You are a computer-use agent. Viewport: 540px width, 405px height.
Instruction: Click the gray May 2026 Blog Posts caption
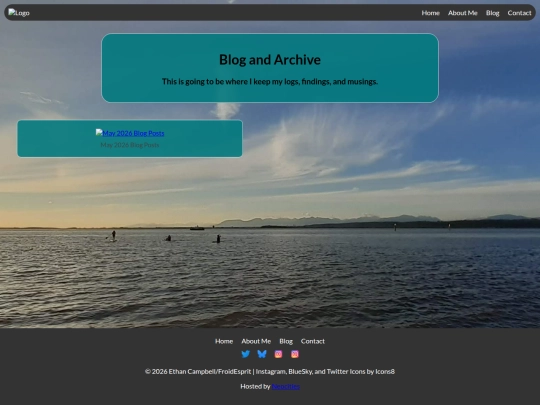click(130, 145)
